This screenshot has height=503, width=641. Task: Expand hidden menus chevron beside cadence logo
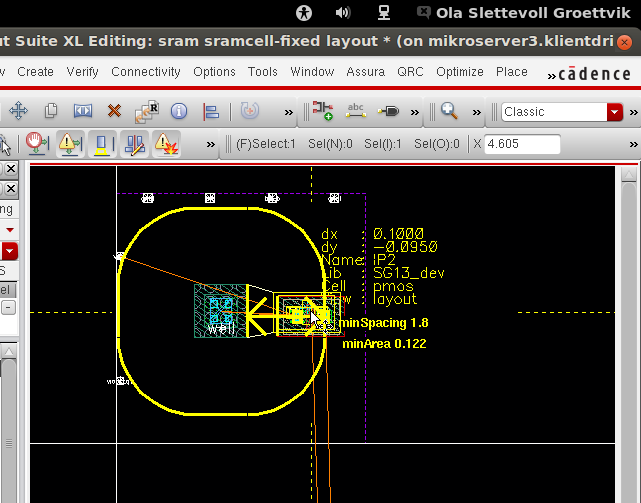click(x=551, y=76)
